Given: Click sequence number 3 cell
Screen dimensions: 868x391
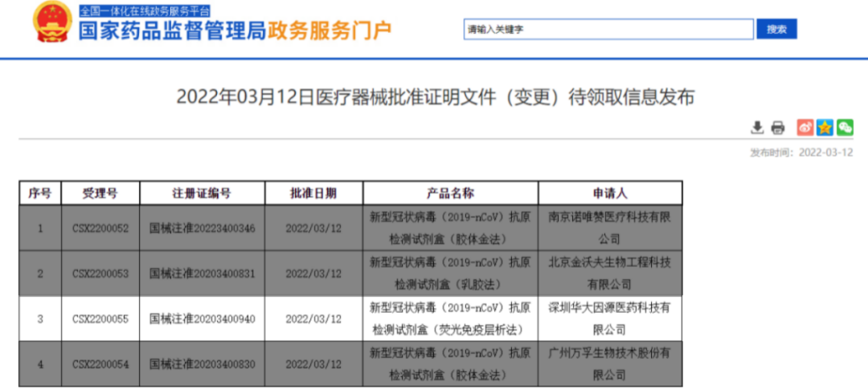Looking at the screenshot, I should click(40, 319).
